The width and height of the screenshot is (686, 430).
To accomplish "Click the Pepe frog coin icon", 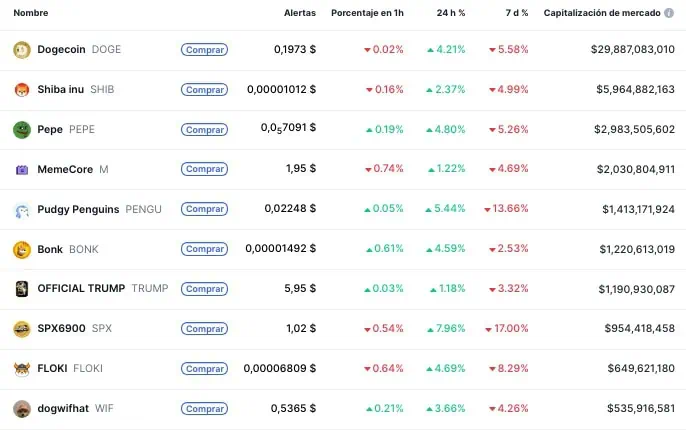I will [21, 129].
